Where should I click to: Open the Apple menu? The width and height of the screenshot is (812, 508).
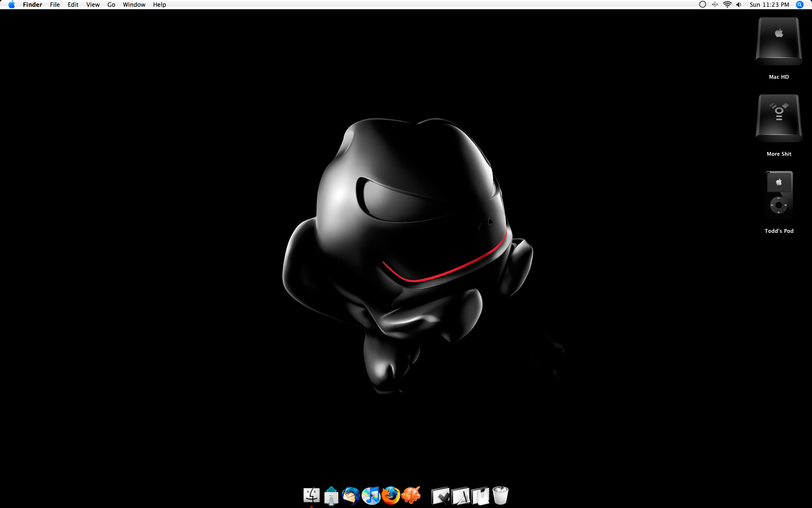pyautogui.click(x=11, y=5)
